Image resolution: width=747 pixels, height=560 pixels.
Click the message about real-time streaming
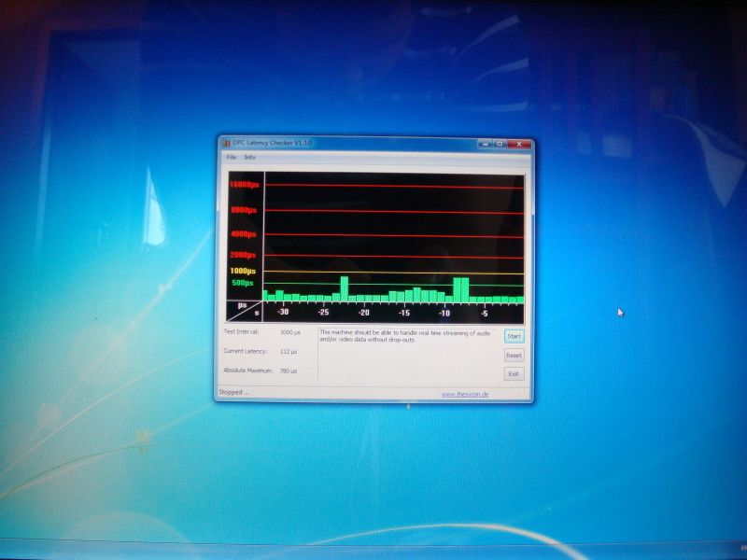pos(405,336)
